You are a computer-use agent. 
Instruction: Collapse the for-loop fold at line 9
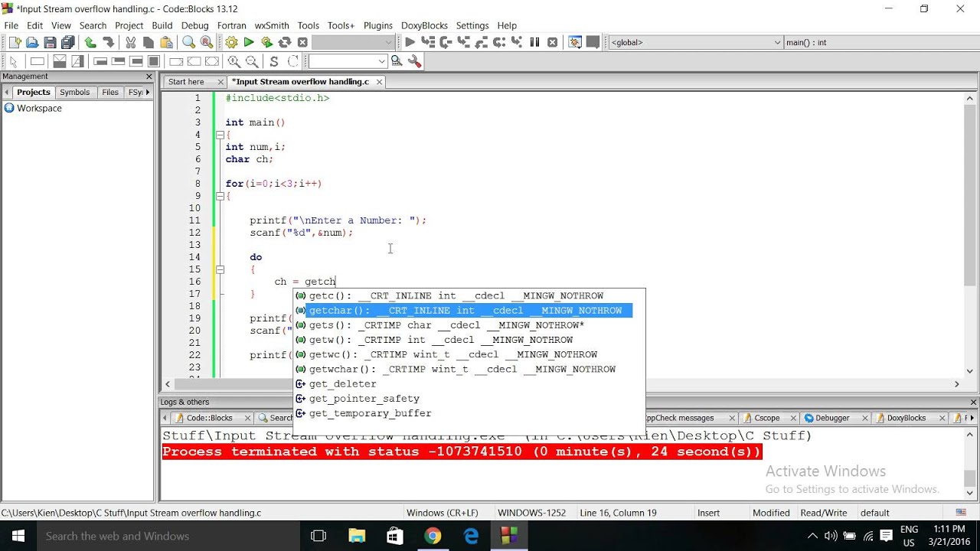[x=220, y=196]
